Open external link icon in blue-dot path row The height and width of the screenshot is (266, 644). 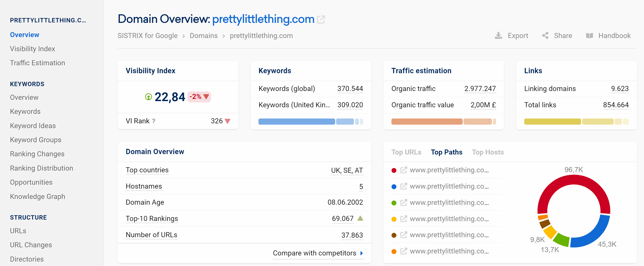click(x=404, y=186)
